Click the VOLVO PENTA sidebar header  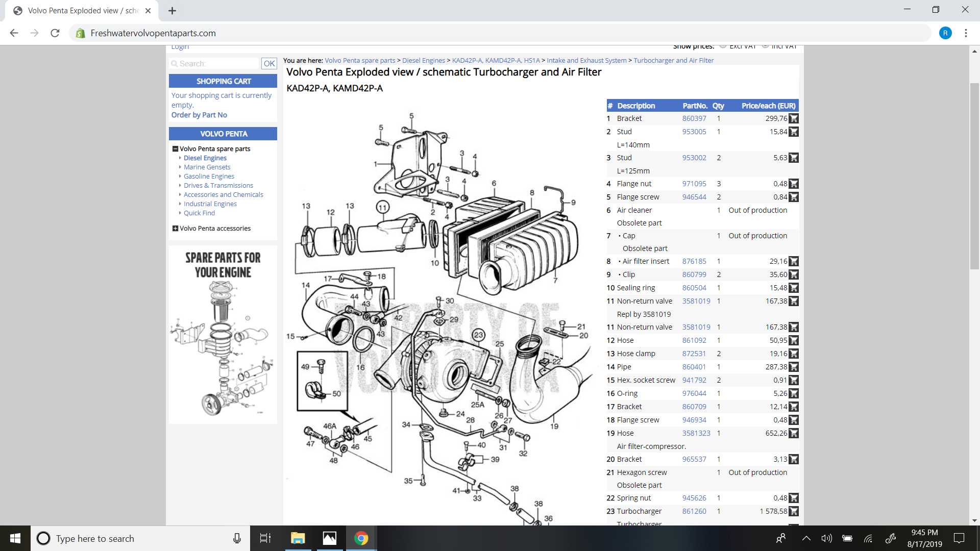point(223,134)
